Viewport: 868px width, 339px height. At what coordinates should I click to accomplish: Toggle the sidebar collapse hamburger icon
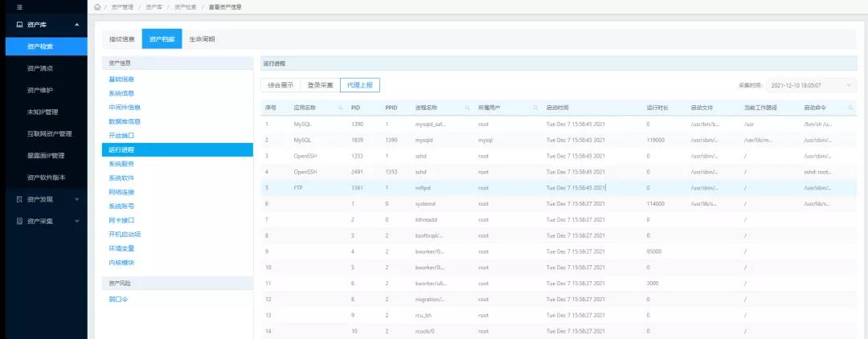pos(19,7)
